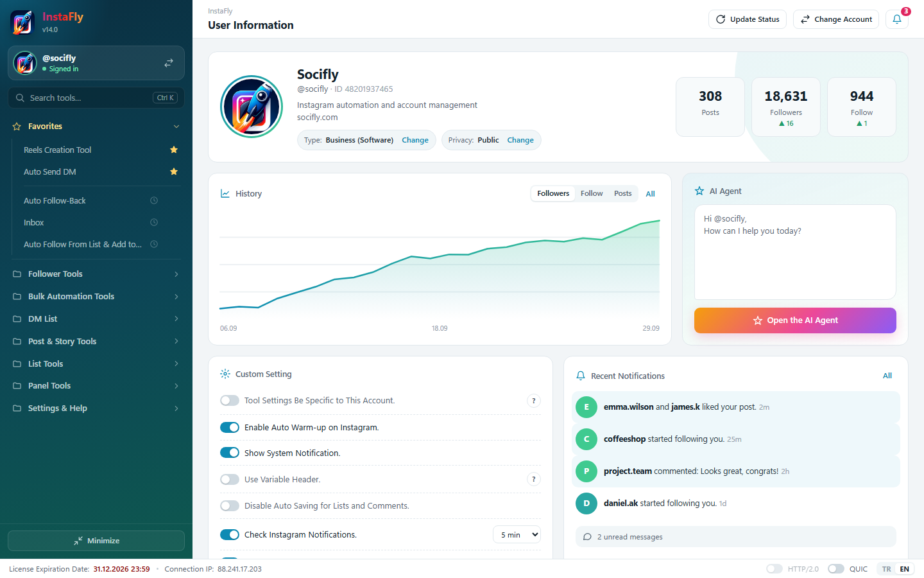Unfavorite Reels Creation Tool star

[x=174, y=150]
